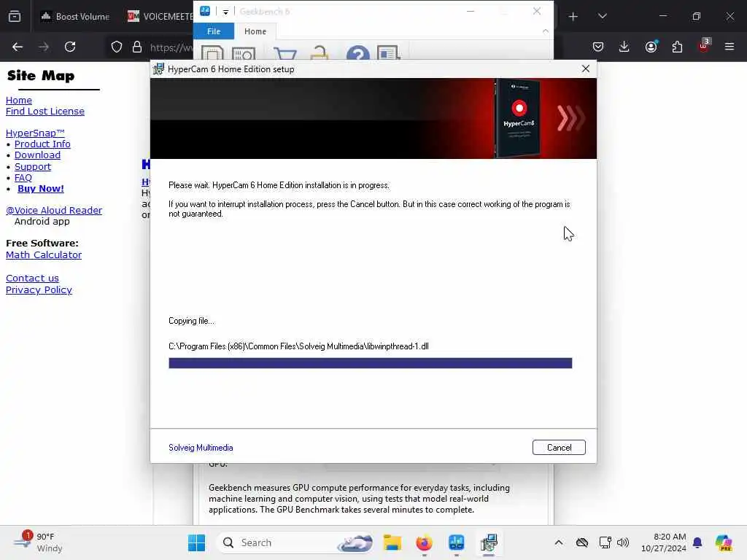Open the Firefox account icon
The width and height of the screenshot is (747, 560).
(x=651, y=47)
